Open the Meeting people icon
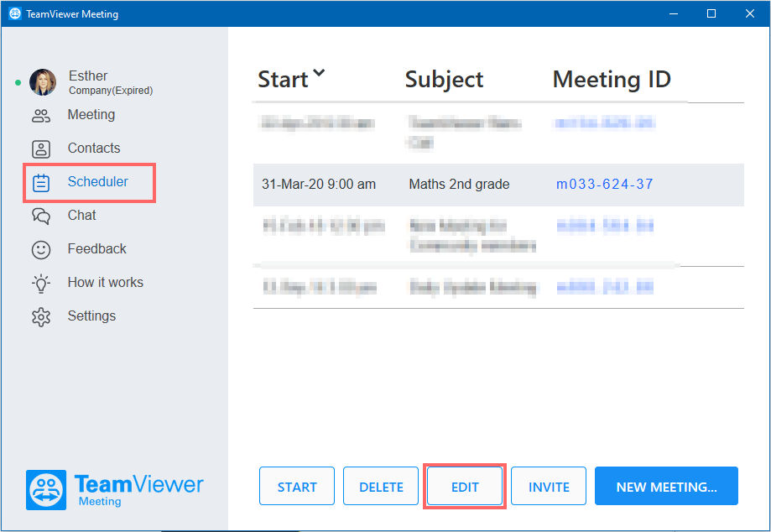This screenshot has width=771, height=532. click(x=41, y=116)
